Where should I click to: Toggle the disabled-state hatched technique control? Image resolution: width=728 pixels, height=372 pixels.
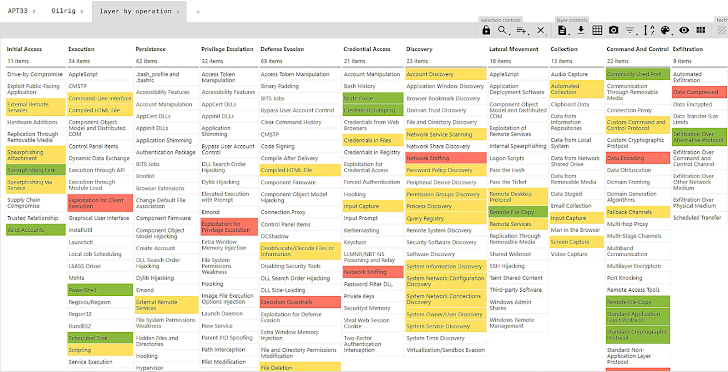click(722, 30)
